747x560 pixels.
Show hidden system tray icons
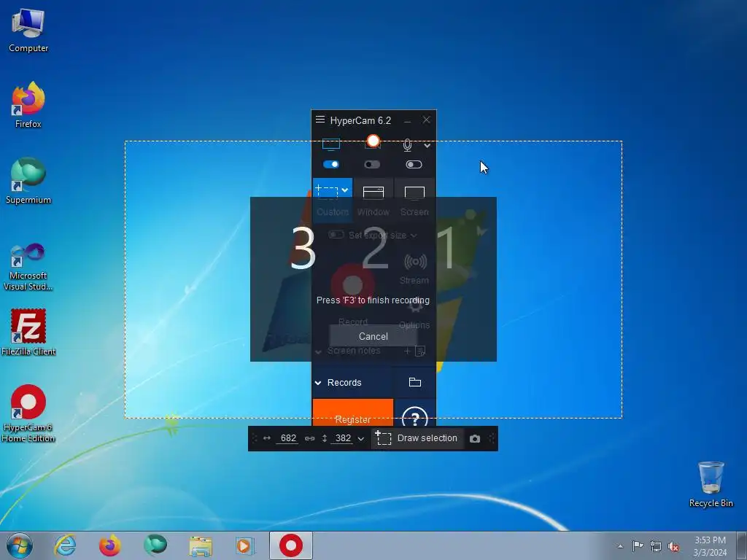(x=620, y=546)
